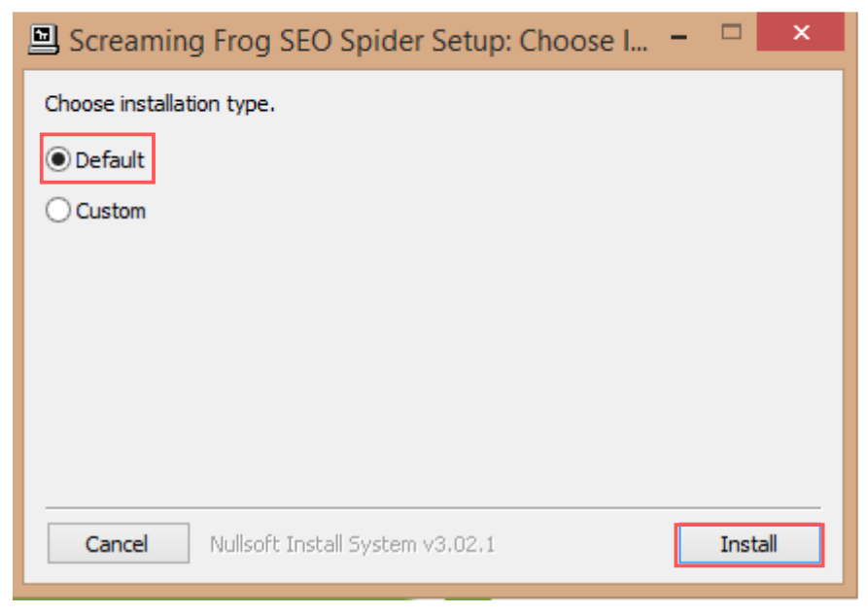The width and height of the screenshot is (868, 614).
Task: Click the 'Choose installation type.' heading text
Action: 160,104
